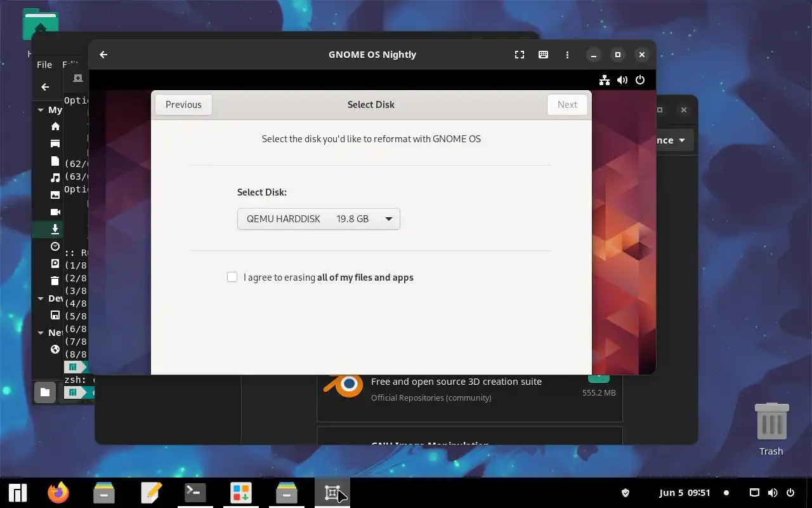Open the host power tray icon
The height and width of the screenshot is (508, 812).
point(790,493)
